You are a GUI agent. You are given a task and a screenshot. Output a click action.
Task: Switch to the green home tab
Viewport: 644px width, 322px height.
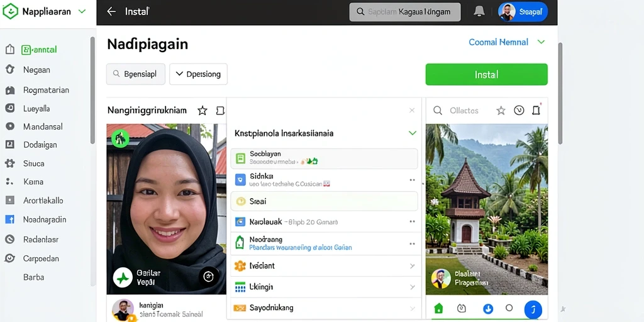click(438, 308)
